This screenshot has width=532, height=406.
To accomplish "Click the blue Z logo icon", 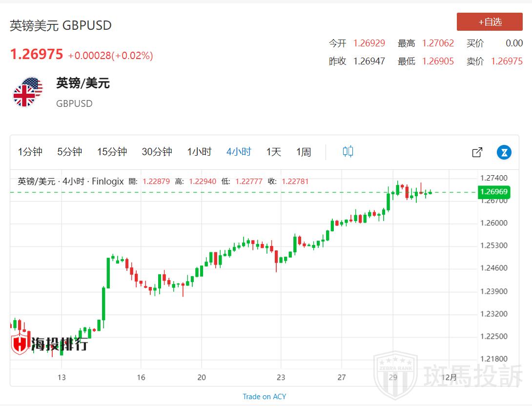I will (x=504, y=152).
